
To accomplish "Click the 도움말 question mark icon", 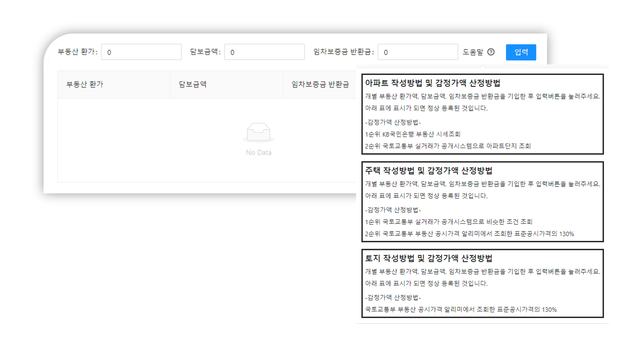I will [x=491, y=52].
